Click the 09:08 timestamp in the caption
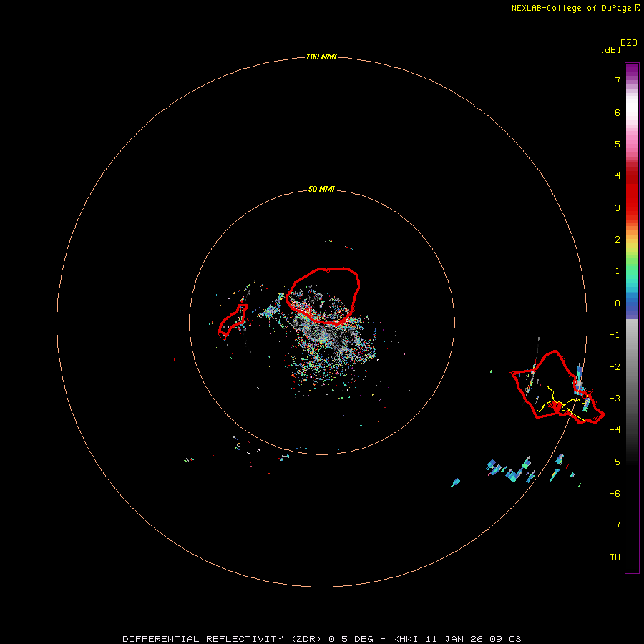644x644 pixels. click(506, 639)
